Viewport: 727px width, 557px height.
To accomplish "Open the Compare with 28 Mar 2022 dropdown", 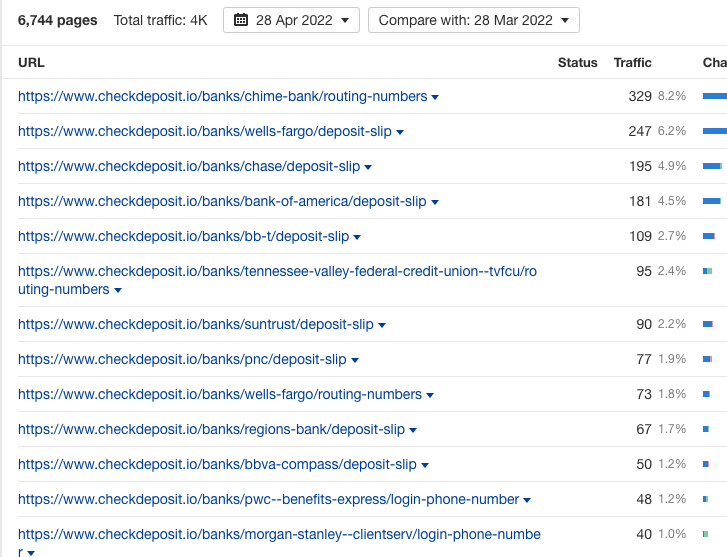I will pyautogui.click(x=473, y=20).
